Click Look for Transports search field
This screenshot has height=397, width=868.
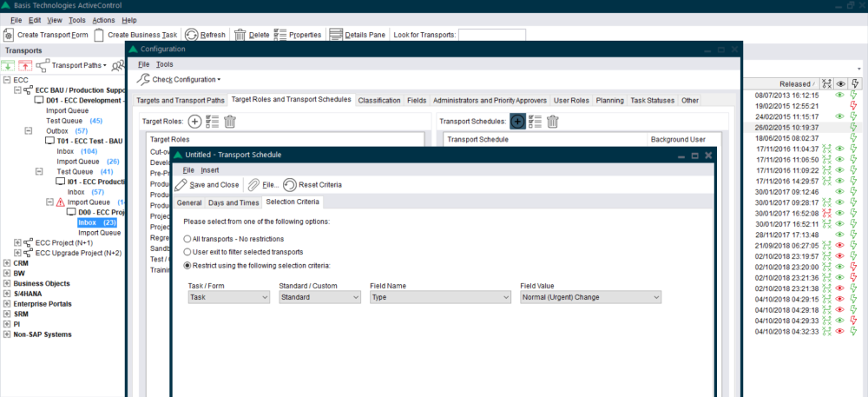click(x=491, y=35)
